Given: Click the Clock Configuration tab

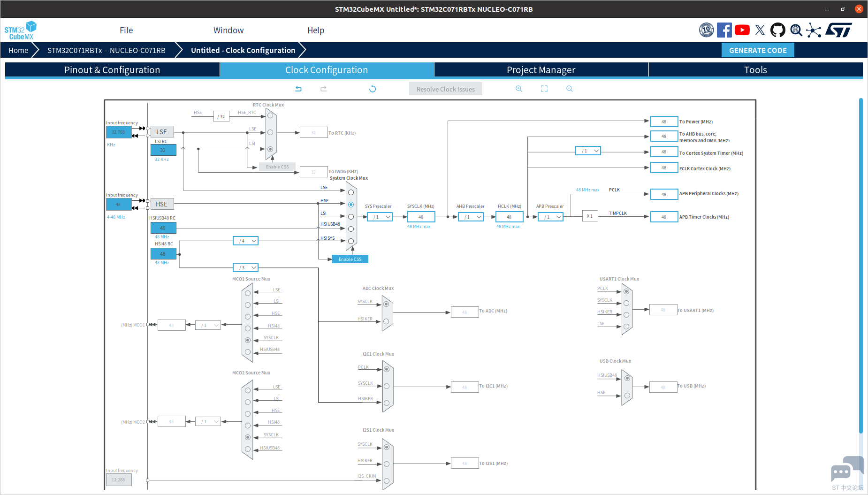Looking at the screenshot, I should tap(327, 70).
